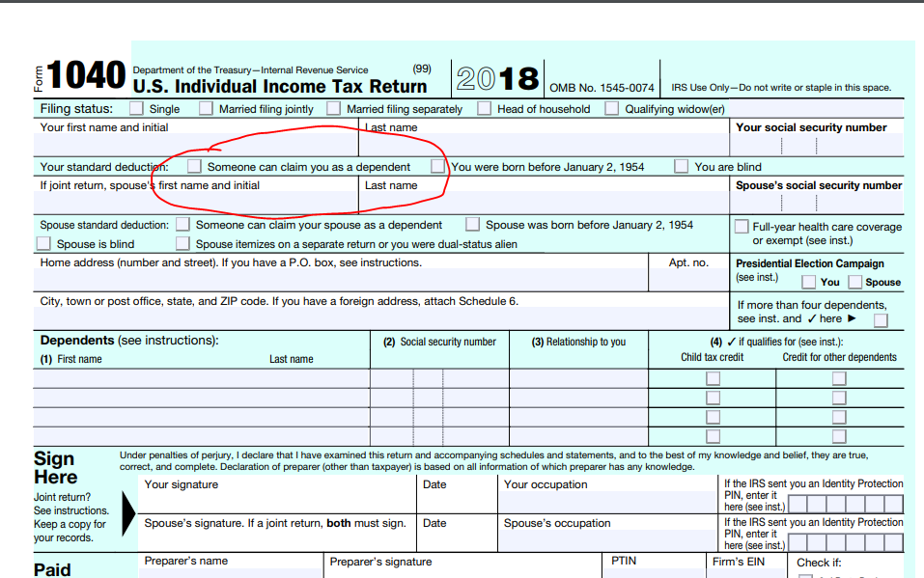
Task: Click the Home address field
Action: point(341,280)
